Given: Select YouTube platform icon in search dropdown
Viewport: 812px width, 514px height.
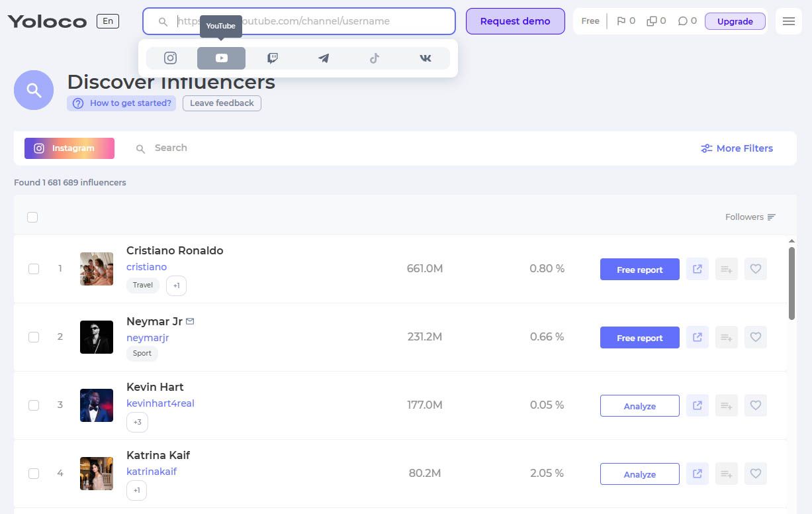Looking at the screenshot, I should (x=221, y=58).
